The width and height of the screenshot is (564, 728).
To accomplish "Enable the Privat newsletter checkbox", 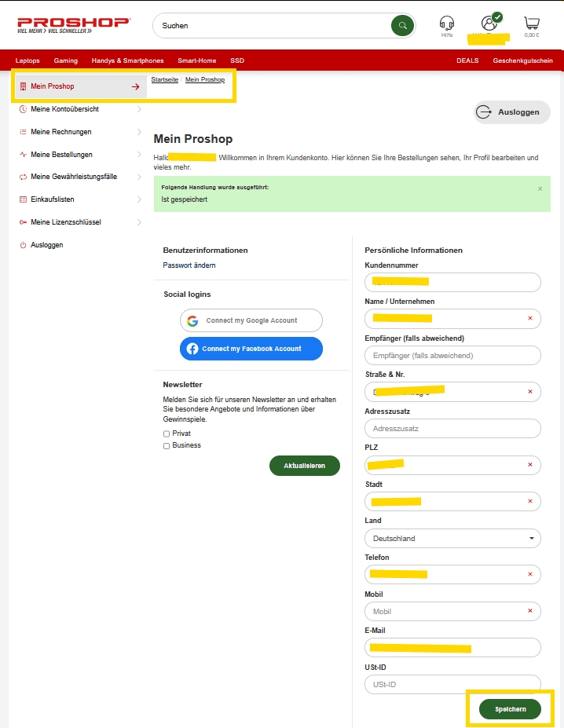I will pos(167,434).
